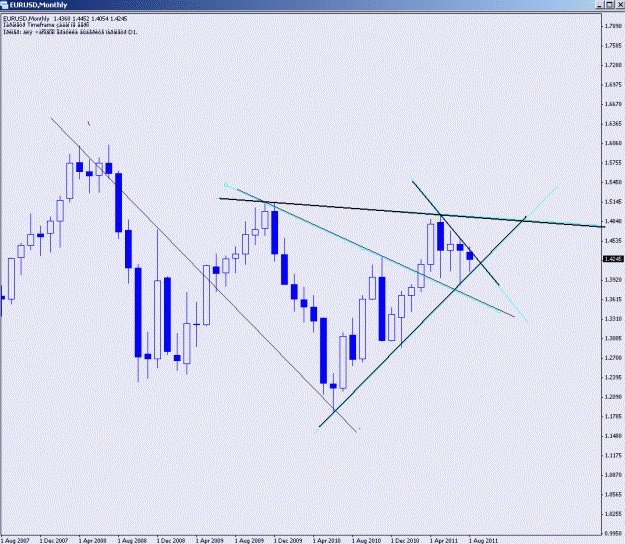
Task: Click the 1.3310 price axis label
Action: [614, 319]
